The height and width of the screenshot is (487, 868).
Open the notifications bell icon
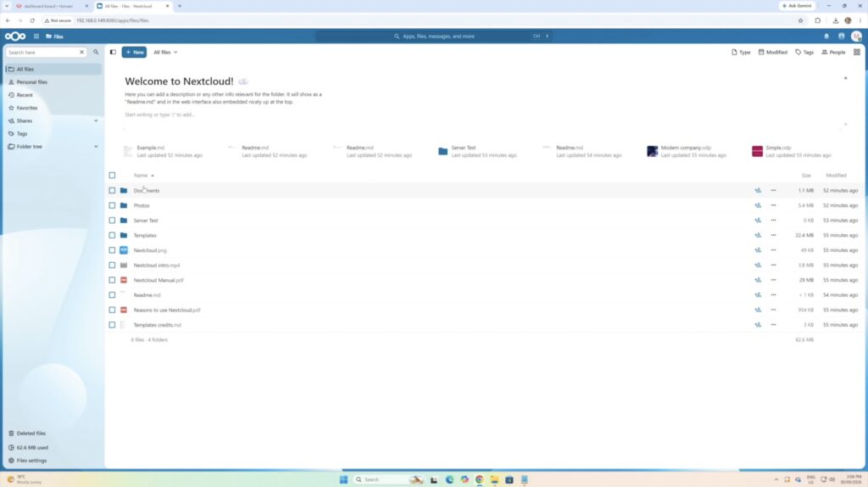pos(826,36)
